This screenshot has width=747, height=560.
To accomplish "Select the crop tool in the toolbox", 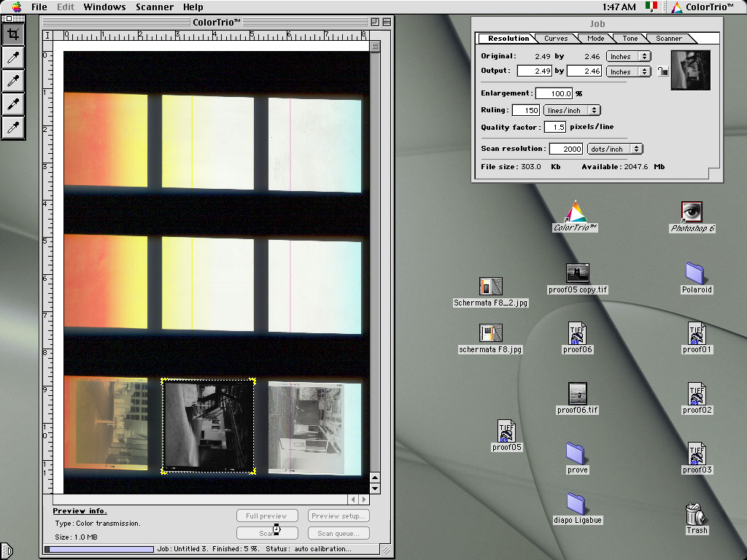I will 14,34.
